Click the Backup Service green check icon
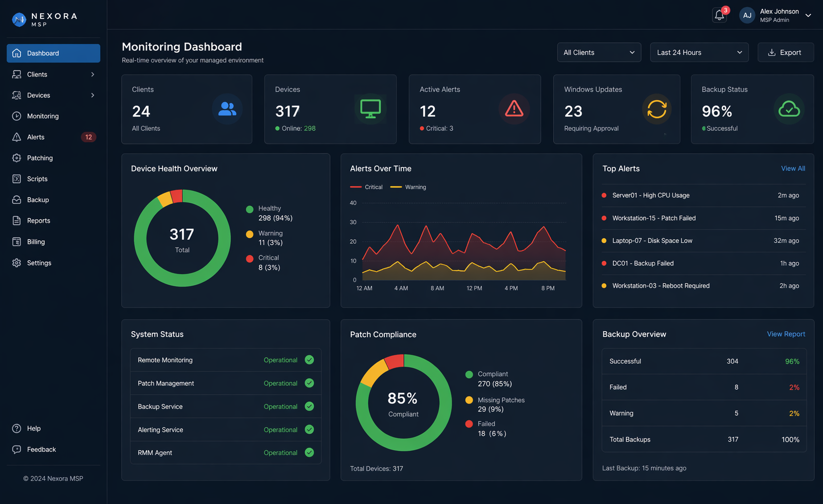Viewport: 823px width, 504px height. [309, 406]
